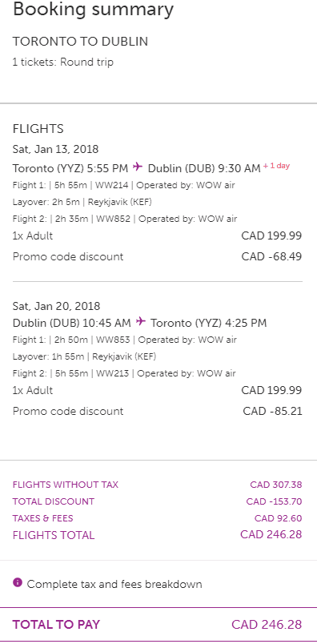The height and width of the screenshot is (644, 317).
Task: Click the Booking summary heading
Action: pyautogui.click(x=93, y=9)
